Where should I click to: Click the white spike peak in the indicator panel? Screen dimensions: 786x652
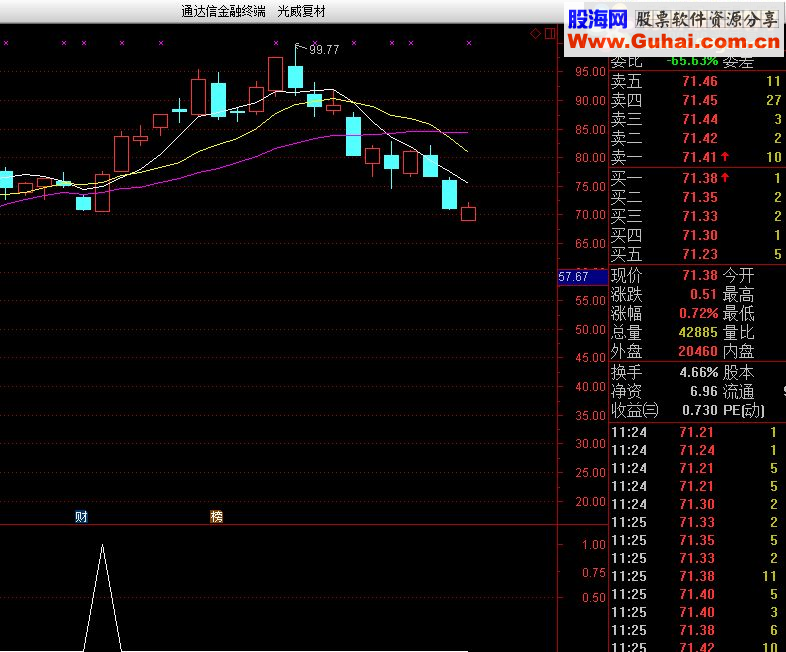pyautogui.click(x=102, y=546)
